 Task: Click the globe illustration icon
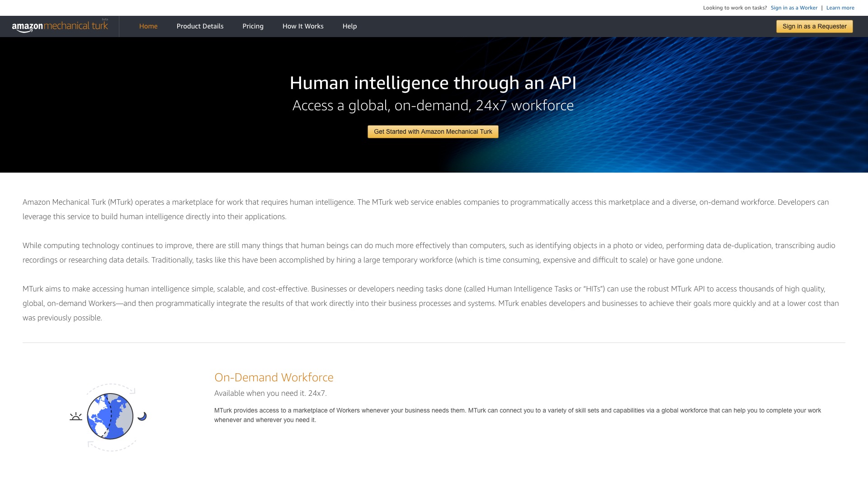(x=110, y=416)
